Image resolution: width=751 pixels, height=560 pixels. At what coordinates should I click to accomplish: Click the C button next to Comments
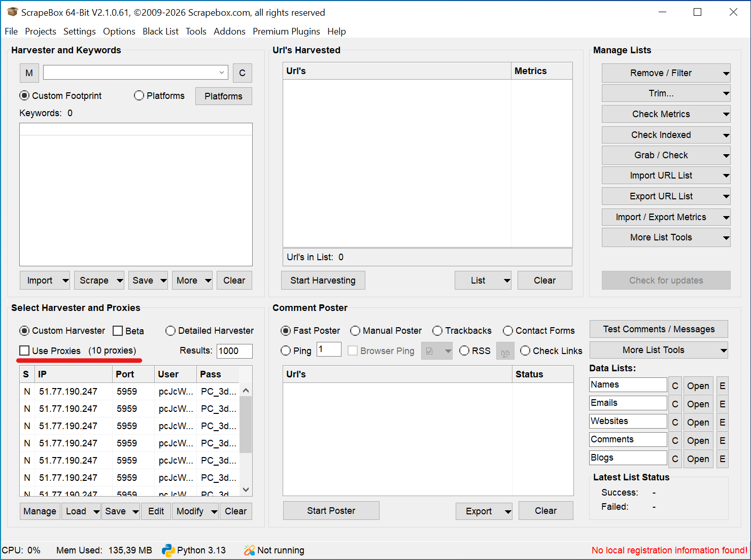tap(675, 441)
